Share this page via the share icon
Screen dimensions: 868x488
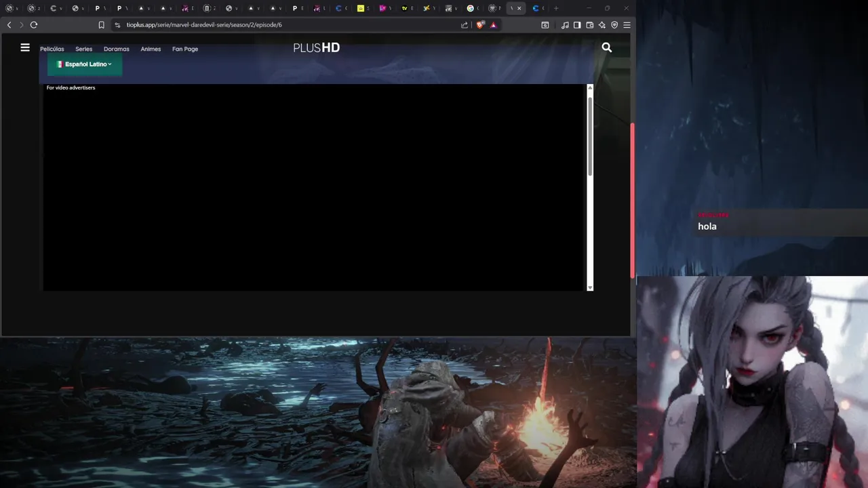tap(465, 25)
